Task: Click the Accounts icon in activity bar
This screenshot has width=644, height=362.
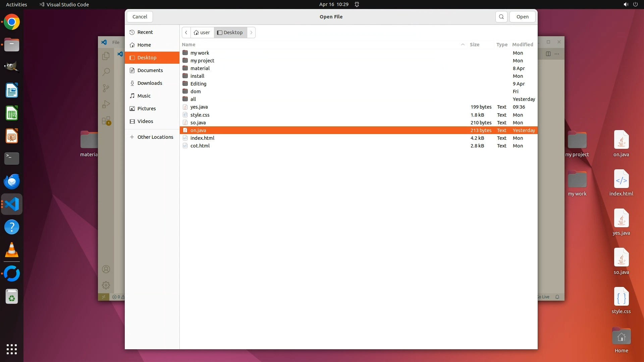Action: (106, 269)
